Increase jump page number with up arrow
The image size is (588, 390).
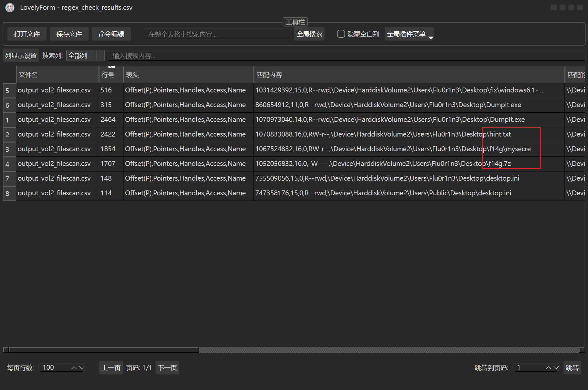click(x=548, y=368)
